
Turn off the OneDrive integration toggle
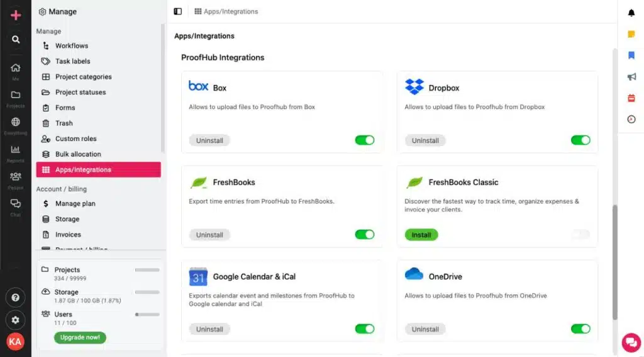click(580, 329)
